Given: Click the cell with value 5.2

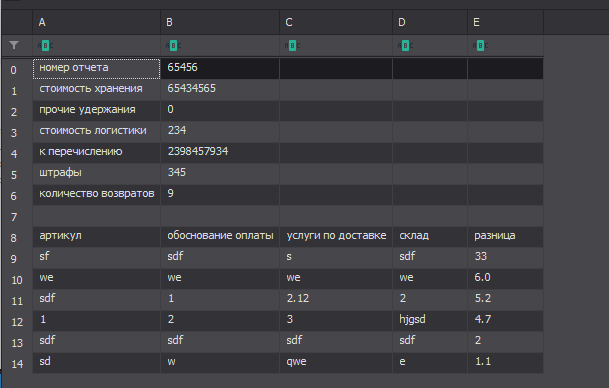Looking at the screenshot, I should 505,300.
